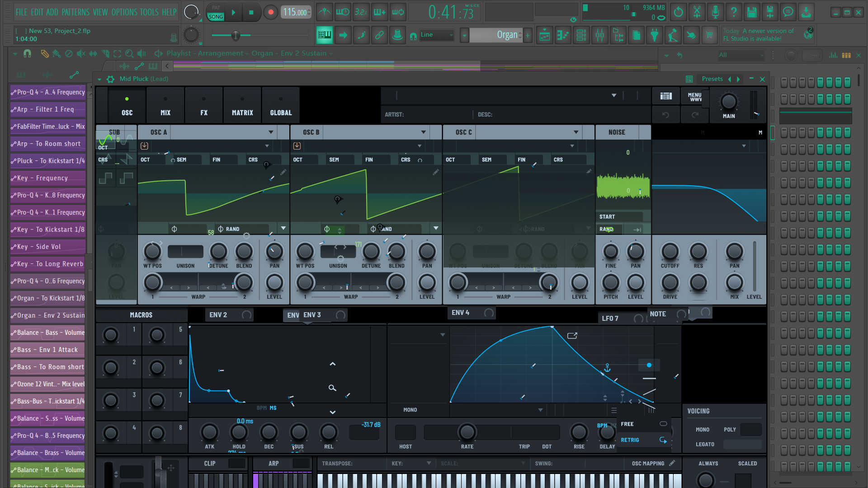Screen dimensions: 868x488
Task: Open the Piano roll view
Action: 563,35
